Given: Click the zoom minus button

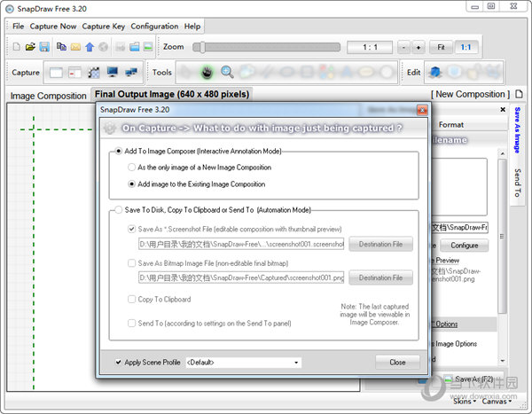Looking at the screenshot, I should [x=403, y=47].
